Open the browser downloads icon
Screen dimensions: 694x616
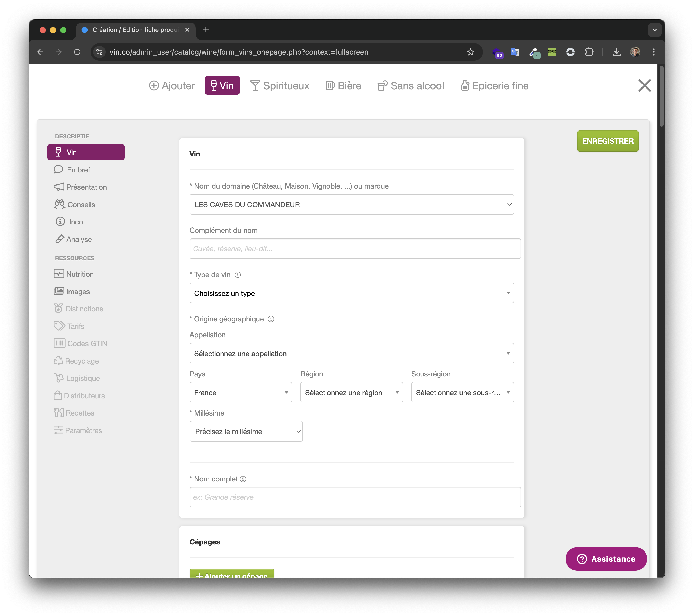pyautogui.click(x=617, y=52)
